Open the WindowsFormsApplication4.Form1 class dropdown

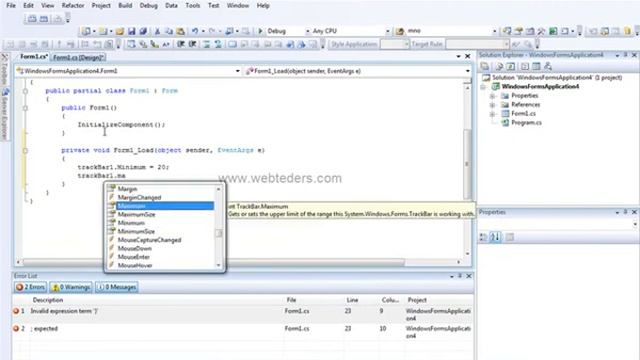click(238, 71)
